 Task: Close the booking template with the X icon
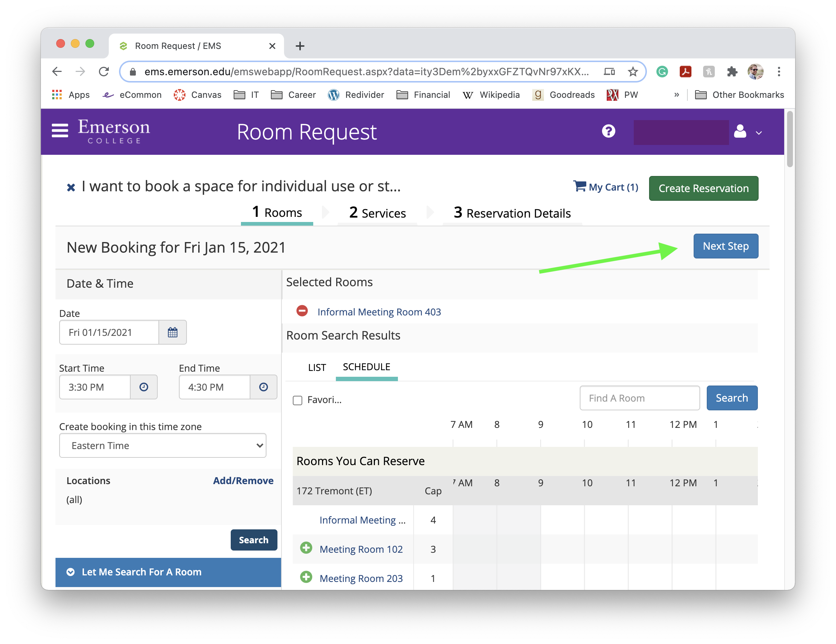tap(71, 188)
